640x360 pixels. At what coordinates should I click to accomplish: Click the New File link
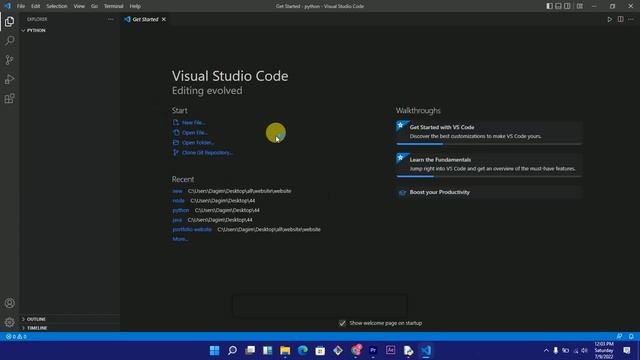pos(189,122)
